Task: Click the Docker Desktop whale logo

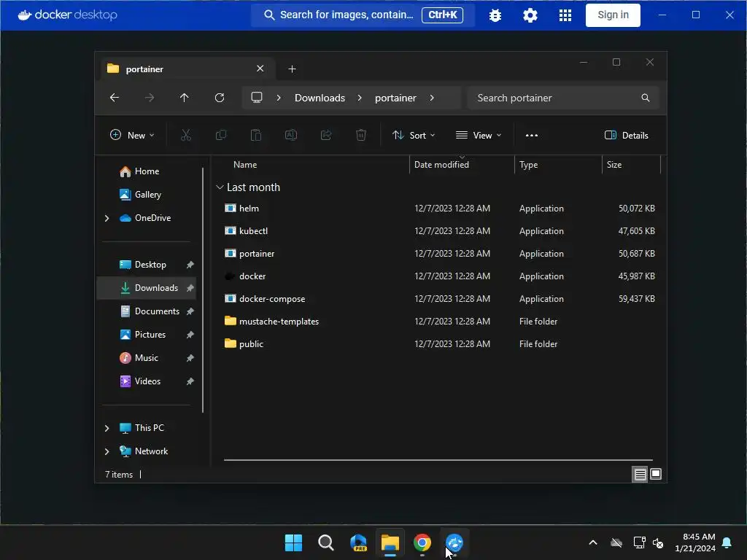Action: click(x=25, y=15)
